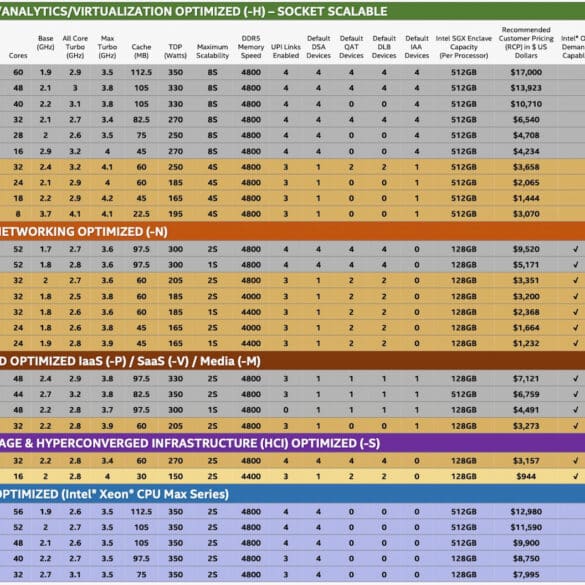The height and width of the screenshot is (585, 585).
Task: Click the $2,368 price cell
Action: [x=526, y=312]
